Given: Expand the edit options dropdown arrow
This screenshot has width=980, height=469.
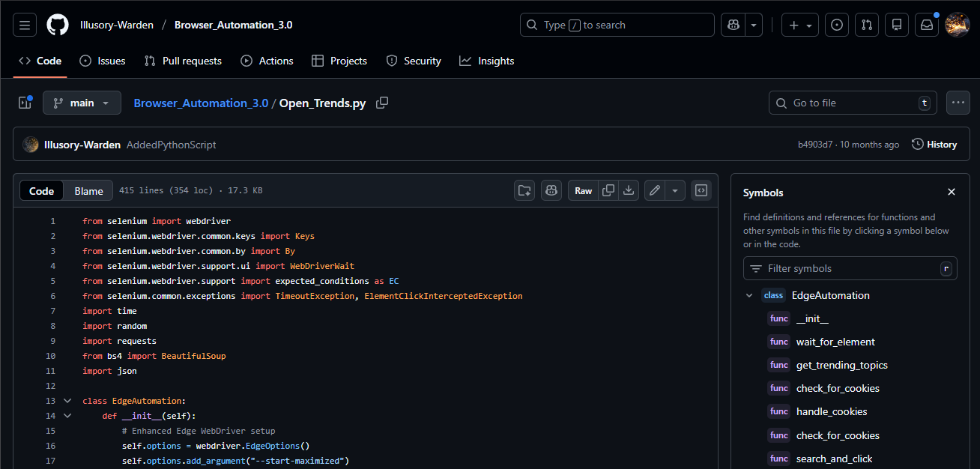Looking at the screenshot, I should click(x=674, y=190).
